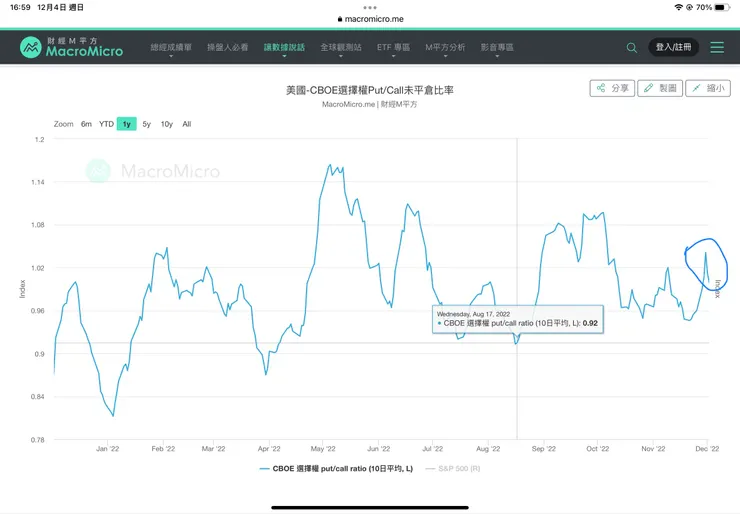Toggle CBOE put/call ratio legend series
740x514 pixels.
336,469
